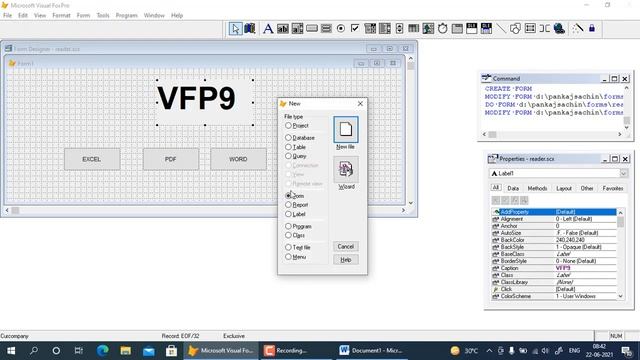Select the Caption property row

click(554, 268)
